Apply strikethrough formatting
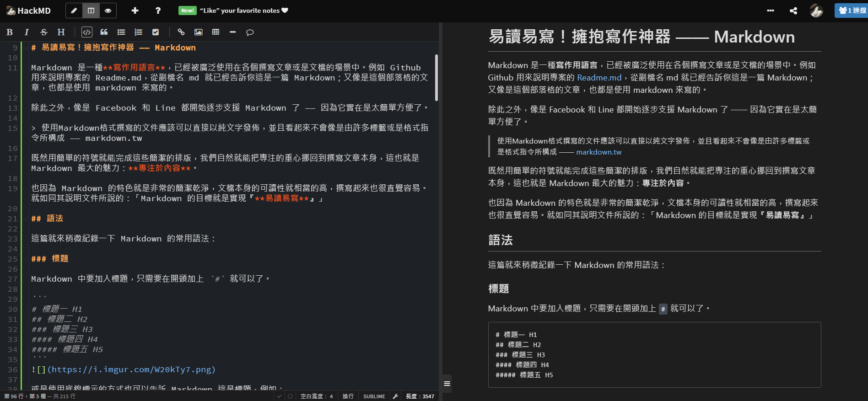The width and height of the screenshot is (868, 401). [44, 32]
